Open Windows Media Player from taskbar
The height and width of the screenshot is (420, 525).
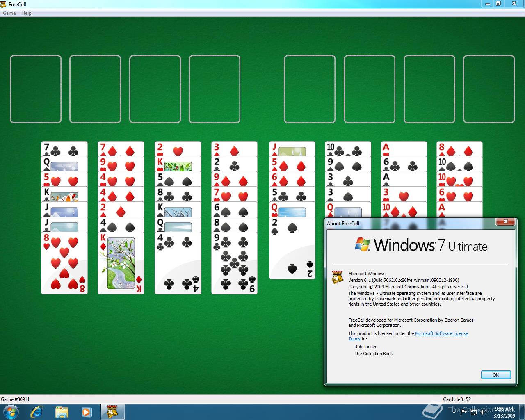[87, 412]
